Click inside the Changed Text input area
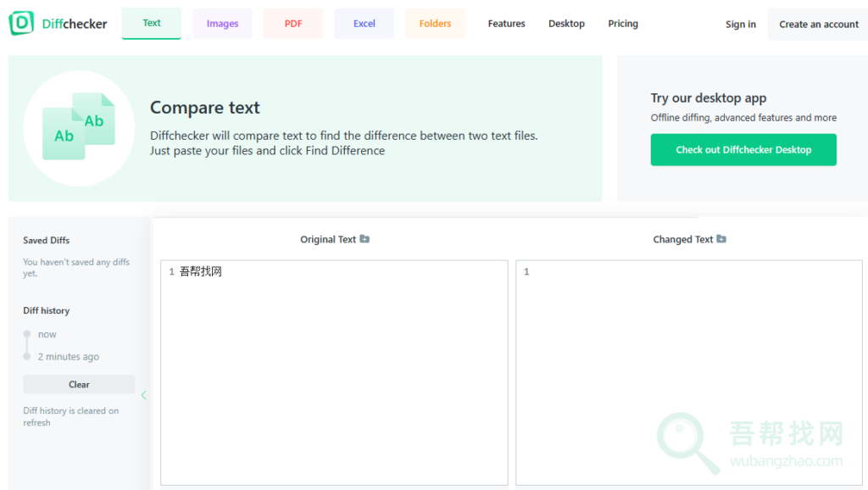Screen dimensions: 868x490 [x=688, y=373]
